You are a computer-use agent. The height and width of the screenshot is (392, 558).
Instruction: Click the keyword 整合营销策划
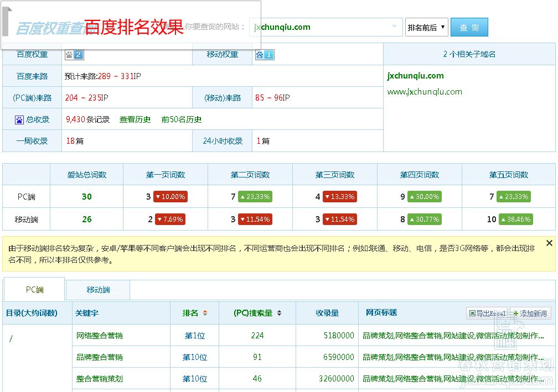(x=100, y=379)
